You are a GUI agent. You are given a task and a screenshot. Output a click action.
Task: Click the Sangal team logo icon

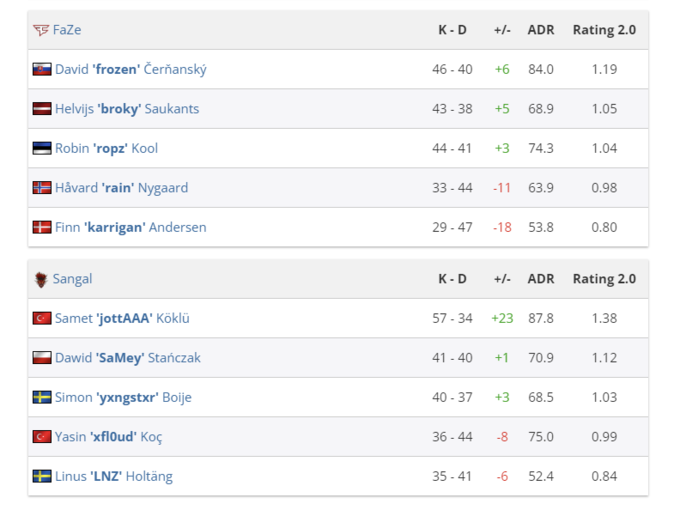41,279
